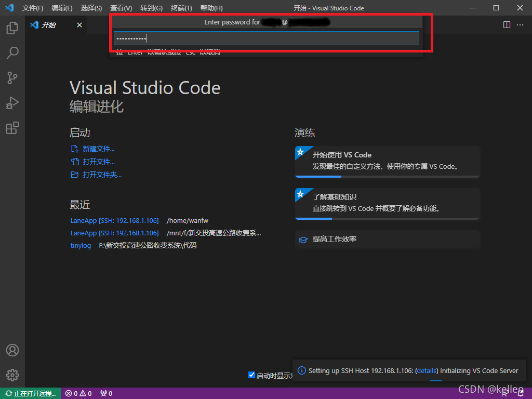Open recent LaneApp at /mnt/f path
This screenshot has height=399, width=532.
115,233
